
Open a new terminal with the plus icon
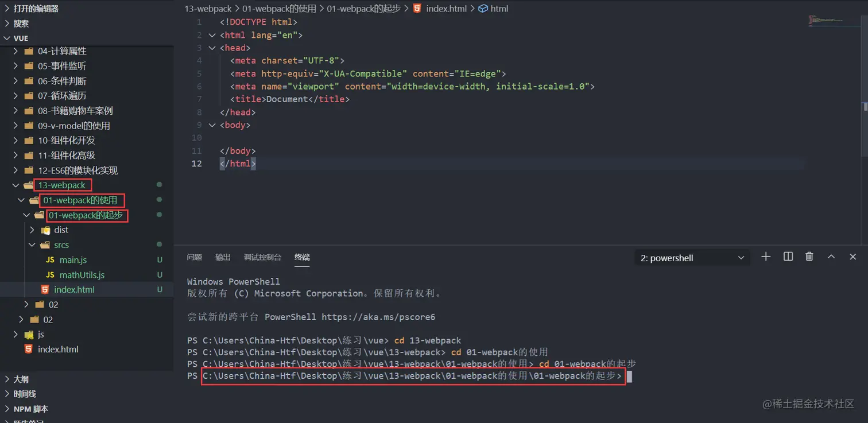point(766,257)
